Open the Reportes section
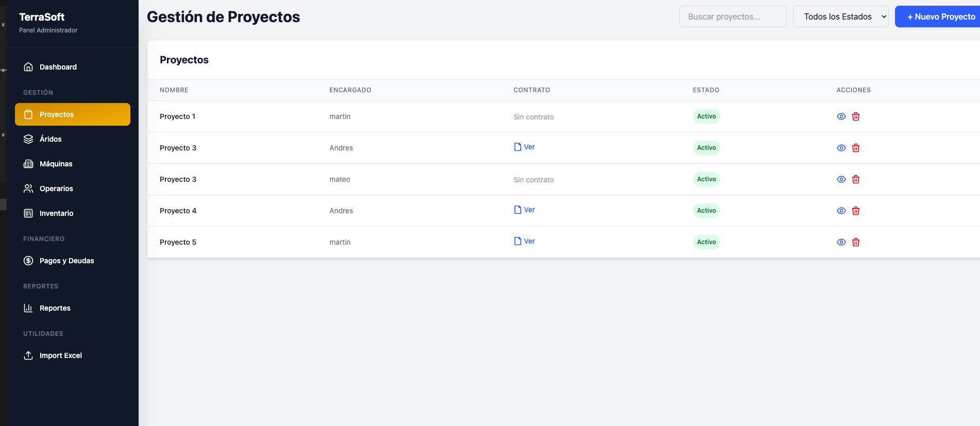The height and width of the screenshot is (426, 980). (x=55, y=308)
